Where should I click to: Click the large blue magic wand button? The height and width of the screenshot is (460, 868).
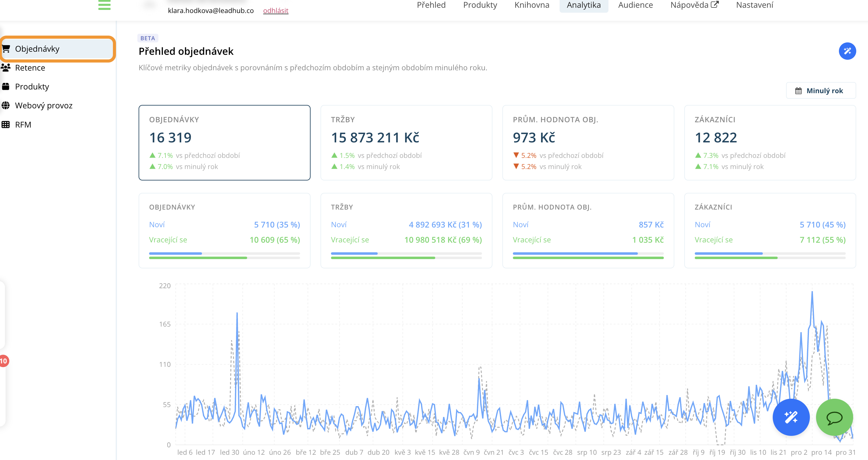(x=791, y=417)
